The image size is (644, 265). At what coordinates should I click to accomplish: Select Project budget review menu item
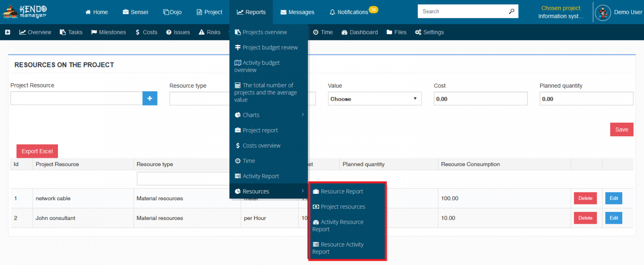click(x=269, y=47)
